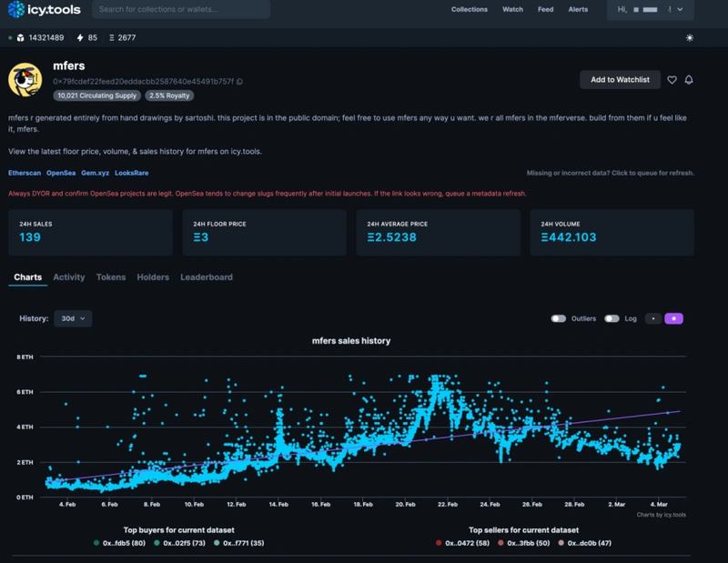Click the "Charts by icy.tools" credit link
The image size is (728, 563).
click(662, 515)
